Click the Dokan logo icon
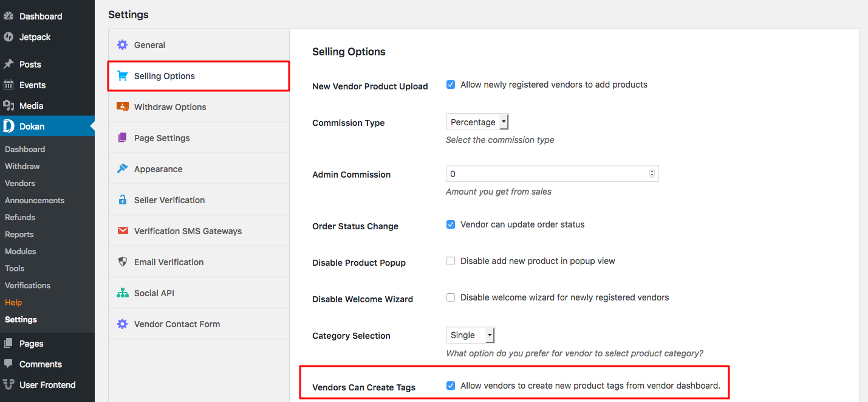The height and width of the screenshot is (402, 868). coord(9,126)
